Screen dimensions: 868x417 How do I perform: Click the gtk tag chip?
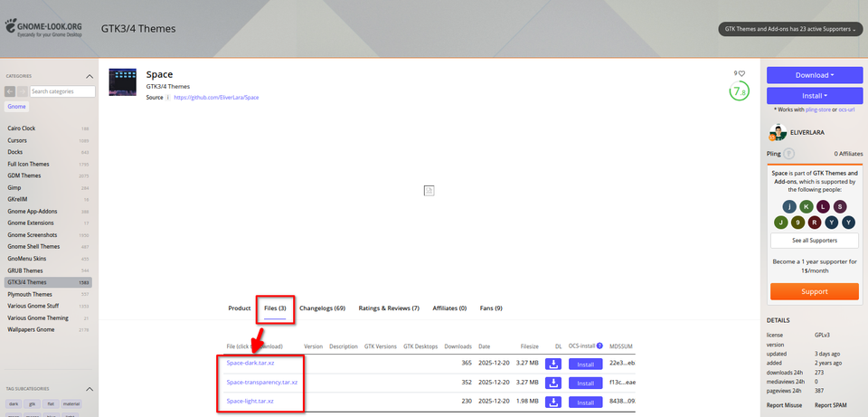[x=32, y=403]
